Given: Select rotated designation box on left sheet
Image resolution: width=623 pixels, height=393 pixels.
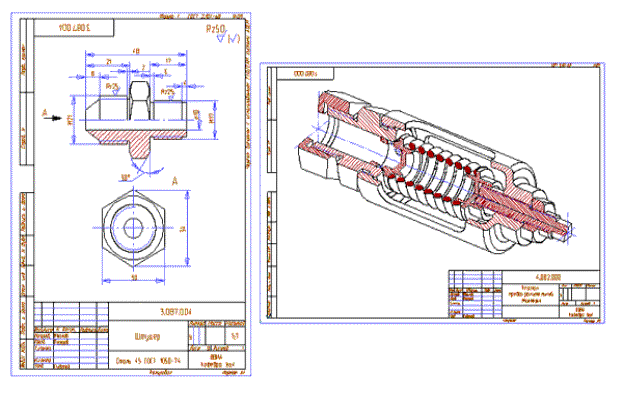Looking at the screenshot, I should 74,28.
